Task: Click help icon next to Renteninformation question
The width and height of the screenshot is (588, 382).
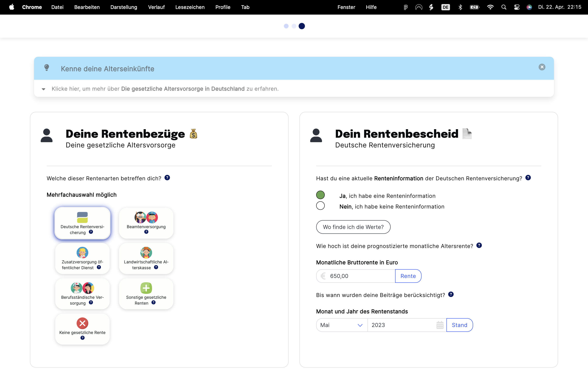Action: pos(528,178)
